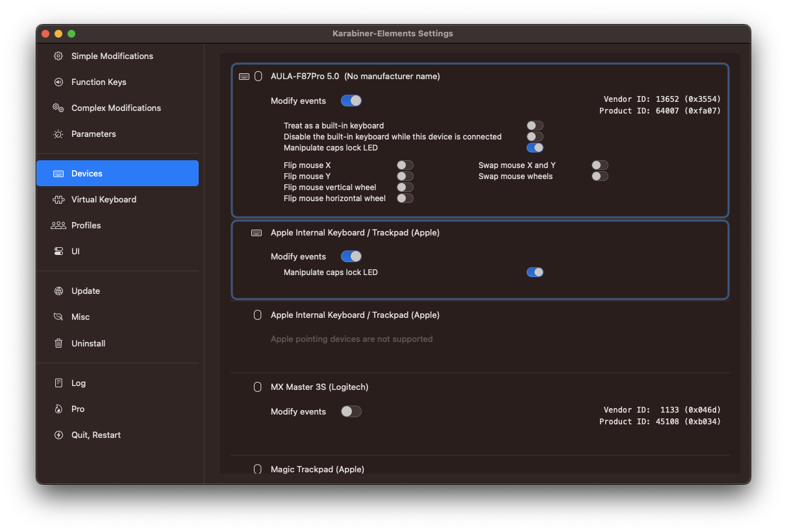Image resolution: width=787 pixels, height=532 pixels.
Task: Enable Modify events for MX Master 3S
Action: 351,411
